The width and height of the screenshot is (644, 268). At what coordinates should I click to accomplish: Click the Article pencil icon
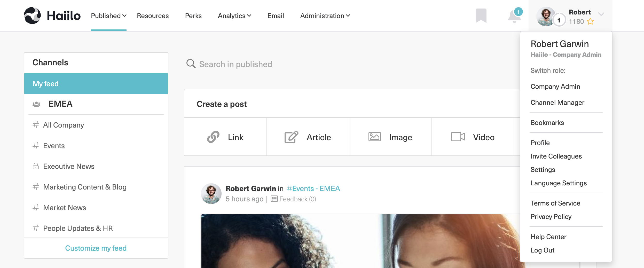point(291,137)
